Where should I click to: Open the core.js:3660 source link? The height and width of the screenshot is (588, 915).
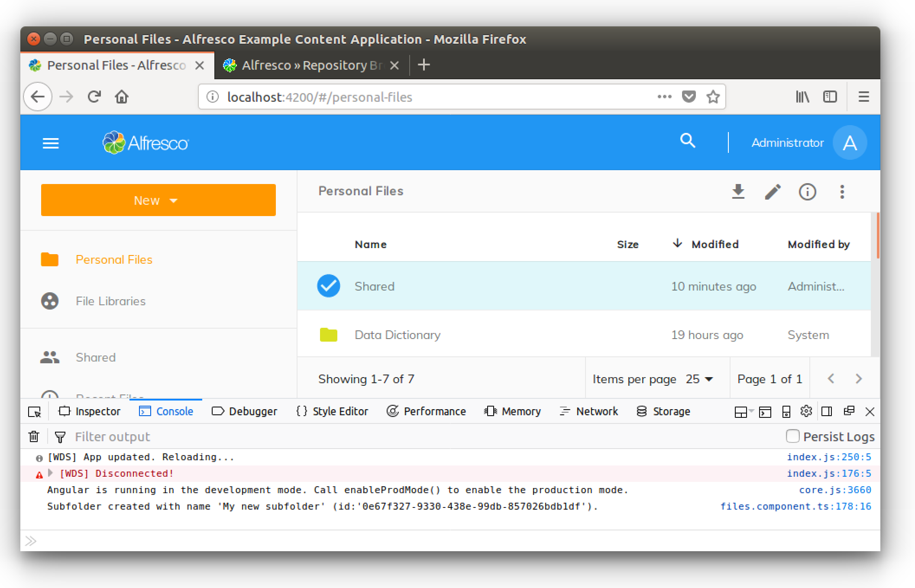pyautogui.click(x=835, y=490)
